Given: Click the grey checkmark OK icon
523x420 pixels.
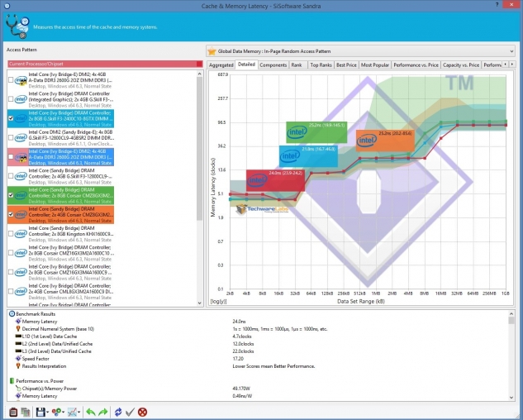Looking at the screenshot, I should click(130, 412).
